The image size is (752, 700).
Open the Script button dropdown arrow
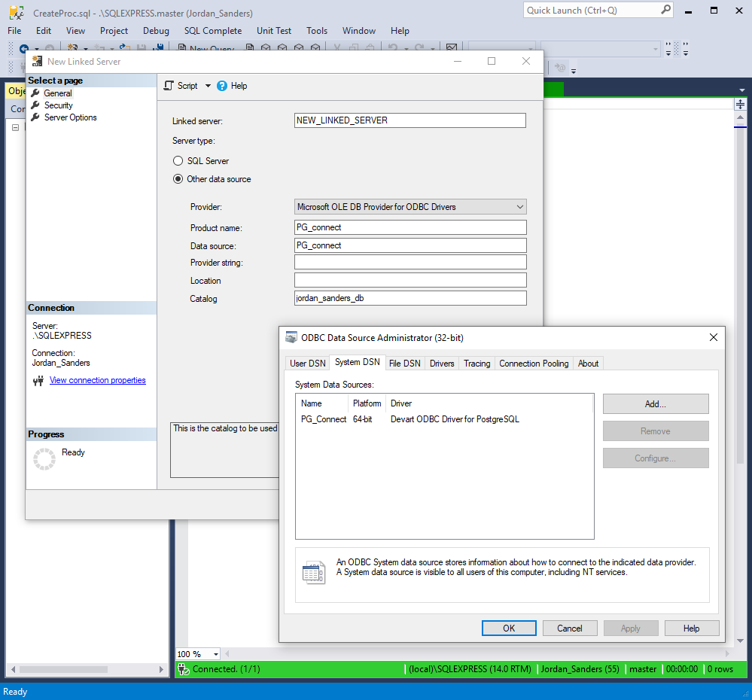[x=208, y=86]
